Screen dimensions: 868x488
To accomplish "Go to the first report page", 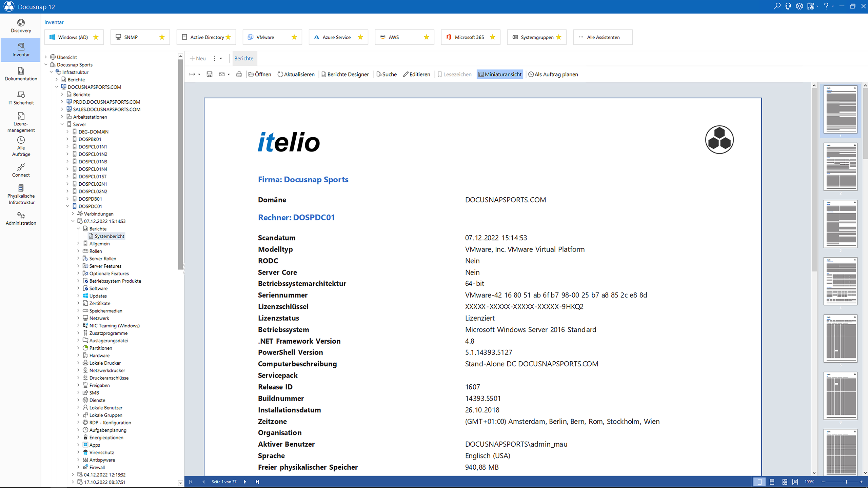I will (x=191, y=482).
